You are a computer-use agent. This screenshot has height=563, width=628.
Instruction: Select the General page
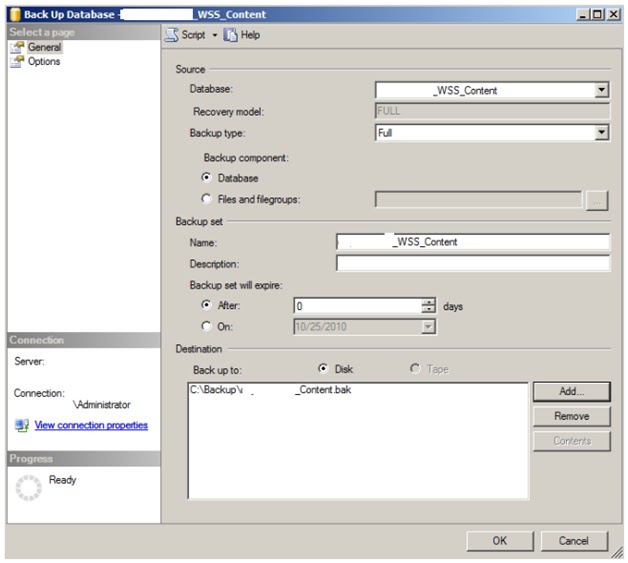[44, 47]
